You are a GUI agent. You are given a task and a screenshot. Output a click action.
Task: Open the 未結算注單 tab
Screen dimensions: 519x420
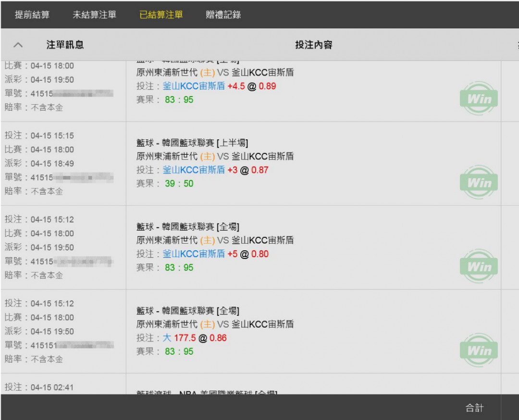94,14
